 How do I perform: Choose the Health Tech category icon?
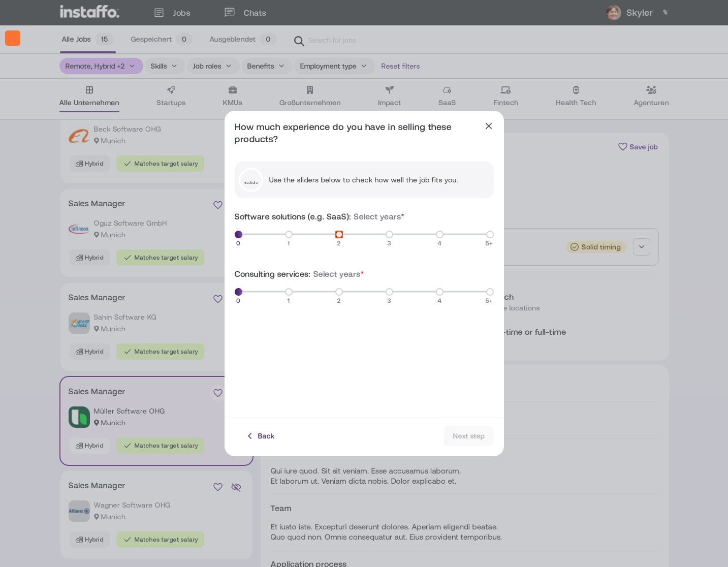(x=576, y=90)
